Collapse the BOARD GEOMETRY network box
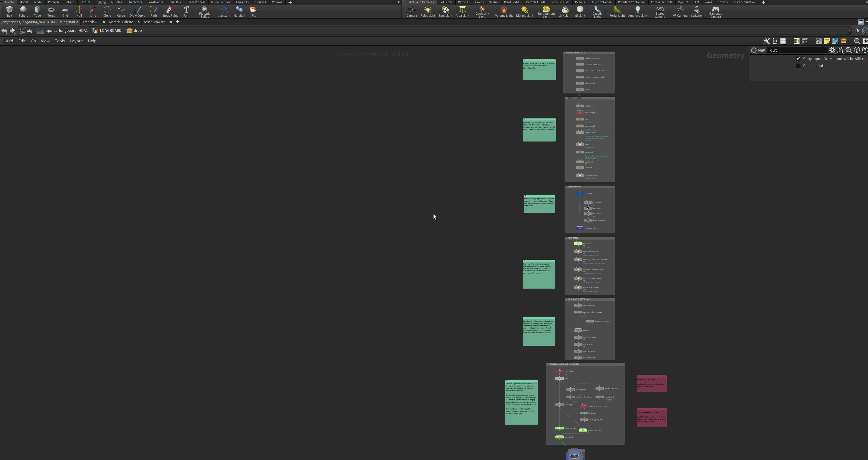This screenshot has width=868, height=460. click(x=566, y=98)
